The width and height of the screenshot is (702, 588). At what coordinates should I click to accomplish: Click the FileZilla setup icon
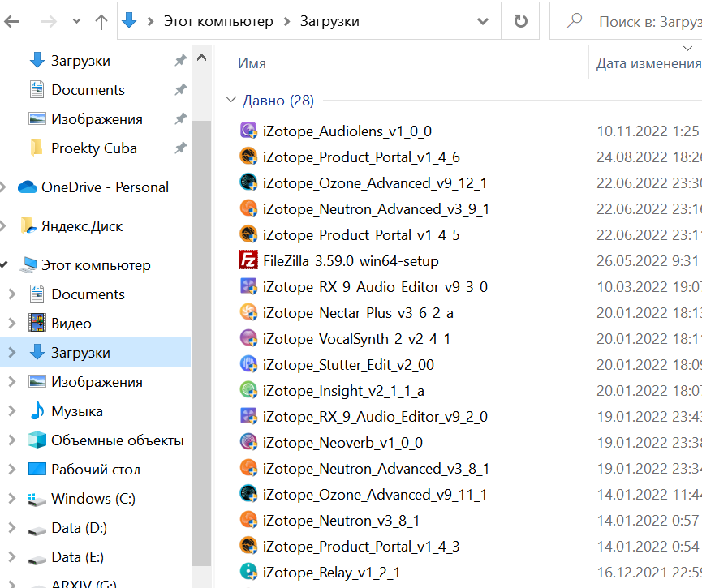point(248,260)
